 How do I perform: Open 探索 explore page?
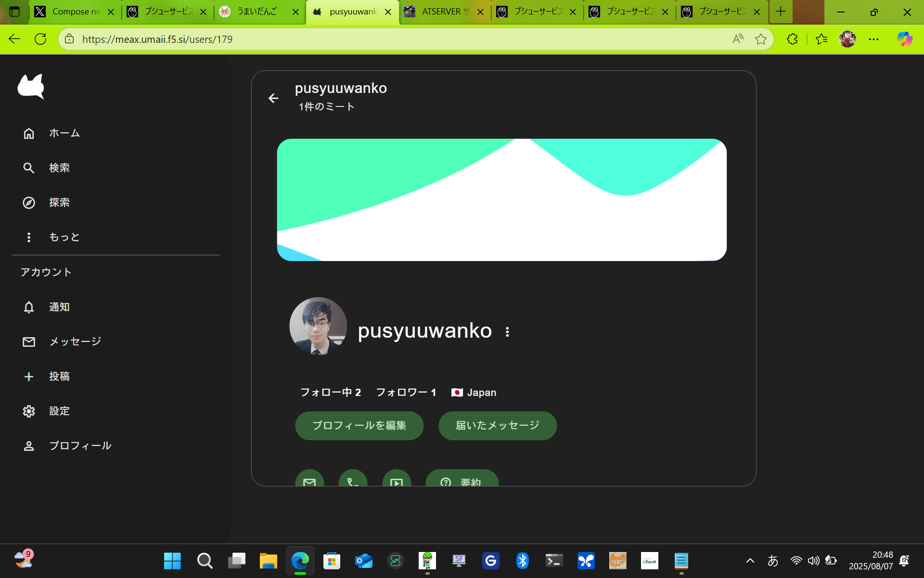click(47, 202)
